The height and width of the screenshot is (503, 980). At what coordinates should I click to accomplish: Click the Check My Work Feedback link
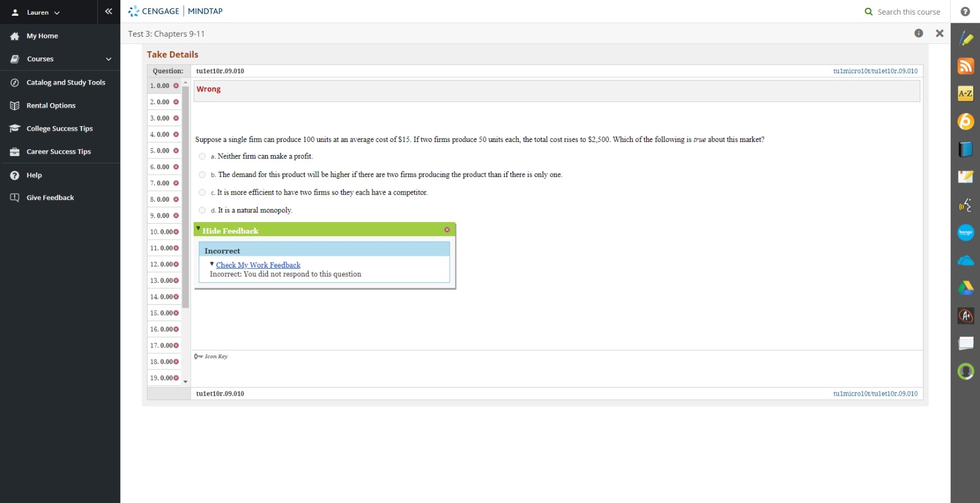[x=258, y=265]
